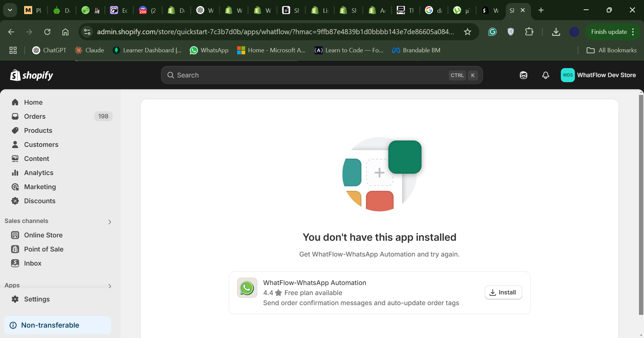Click the shield extension icon
This screenshot has height=338, width=644.
[511, 32]
